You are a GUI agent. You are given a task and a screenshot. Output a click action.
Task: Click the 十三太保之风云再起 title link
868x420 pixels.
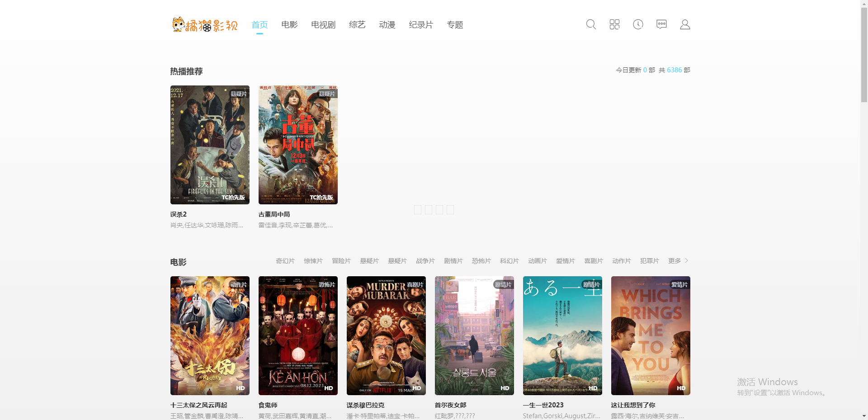(199, 405)
